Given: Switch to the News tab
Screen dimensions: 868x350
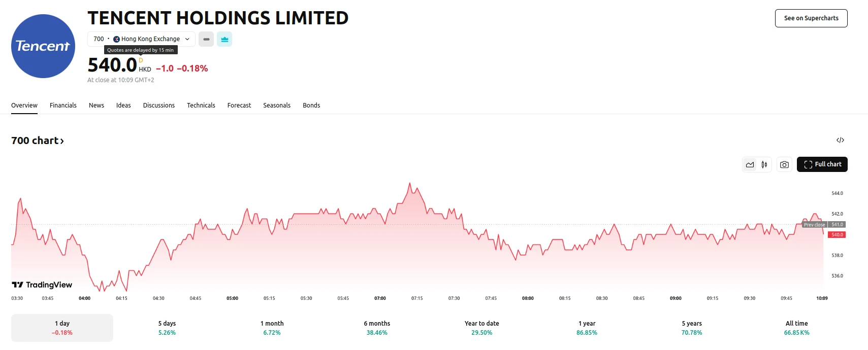Looking at the screenshot, I should [97, 106].
